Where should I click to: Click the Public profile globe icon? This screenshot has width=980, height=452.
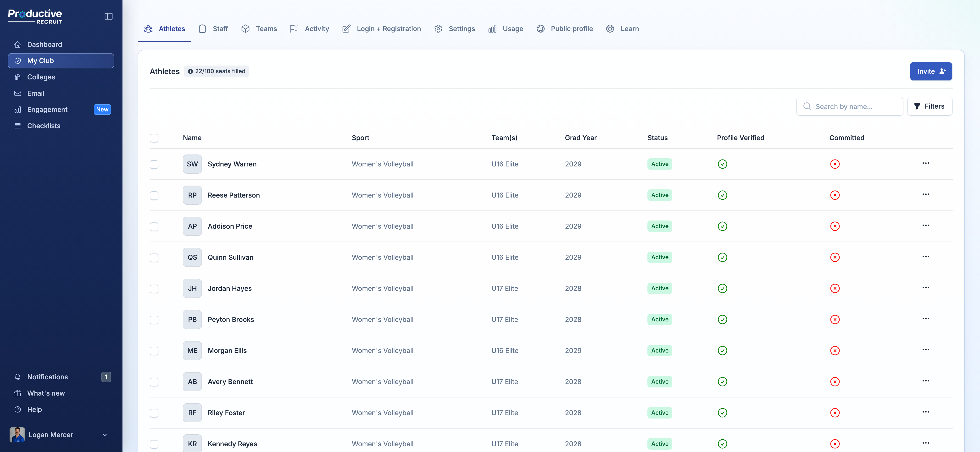click(540, 29)
